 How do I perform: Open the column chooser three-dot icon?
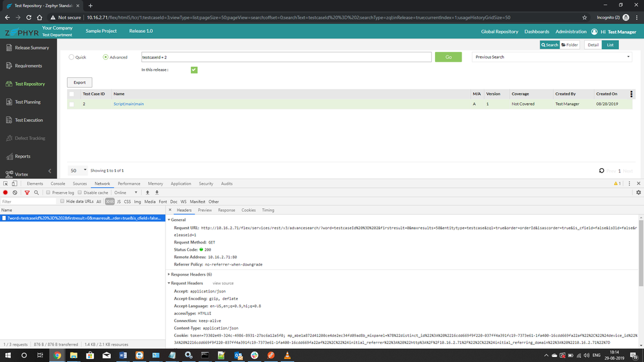click(631, 94)
